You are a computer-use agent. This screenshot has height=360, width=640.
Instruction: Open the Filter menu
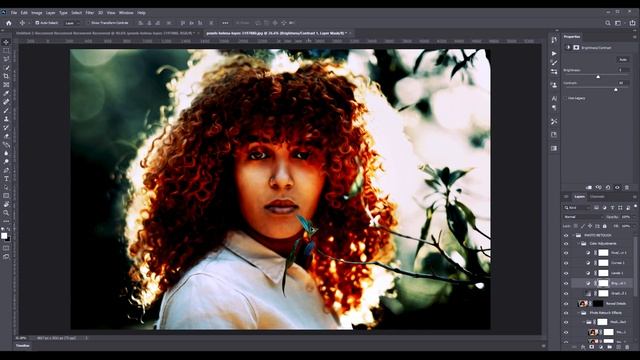[x=89, y=13]
